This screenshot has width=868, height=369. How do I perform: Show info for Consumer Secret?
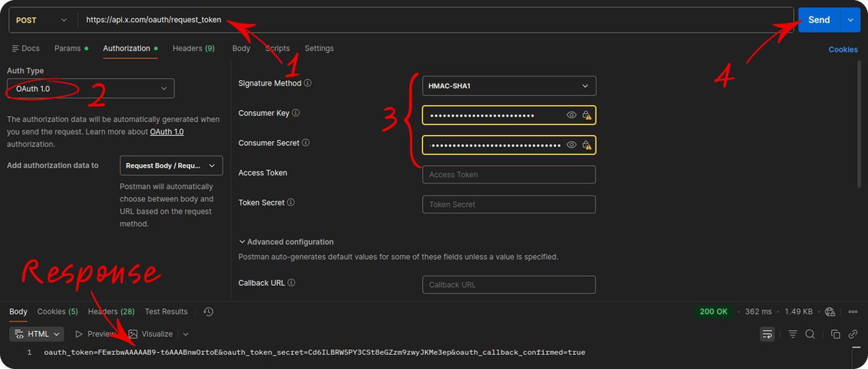tap(306, 143)
